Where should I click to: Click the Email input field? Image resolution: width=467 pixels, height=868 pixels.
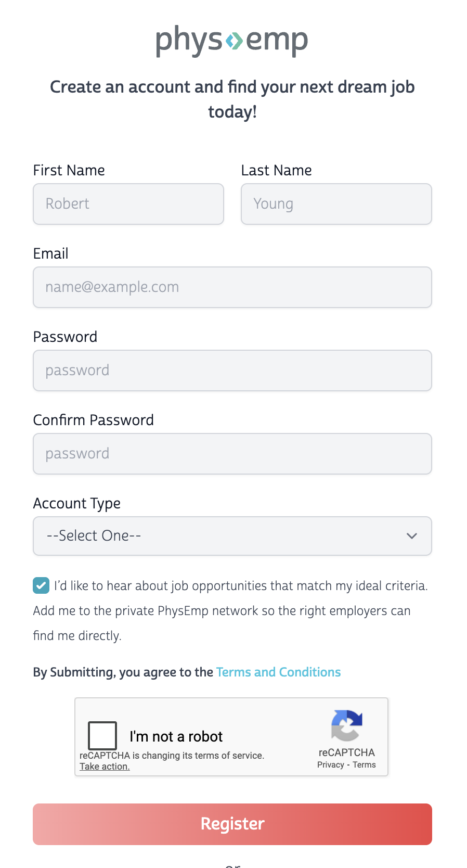click(x=232, y=287)
